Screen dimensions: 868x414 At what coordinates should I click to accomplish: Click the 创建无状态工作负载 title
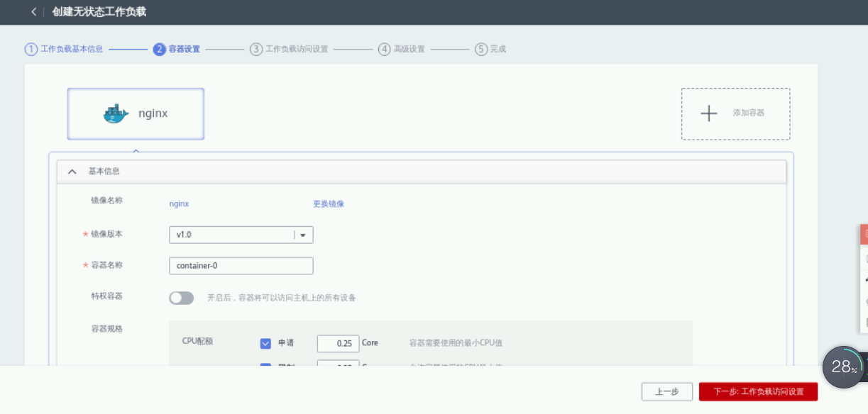click(99, 12)
